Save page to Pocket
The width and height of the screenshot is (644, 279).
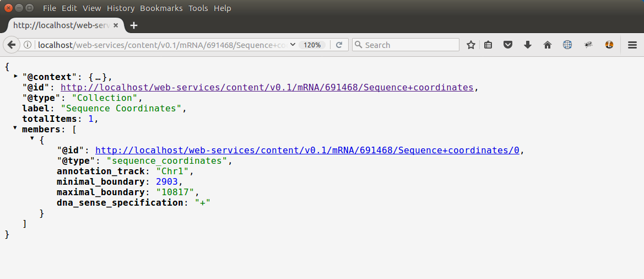point(508,45)
